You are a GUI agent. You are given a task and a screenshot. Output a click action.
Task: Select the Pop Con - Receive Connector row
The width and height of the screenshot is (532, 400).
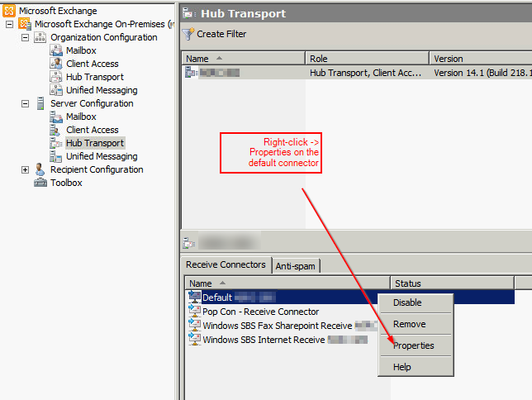[260, 312]
